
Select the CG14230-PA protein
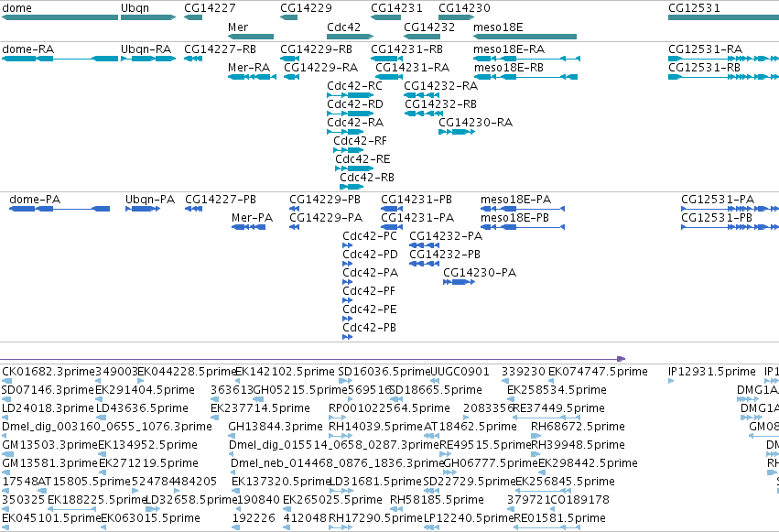459,282
